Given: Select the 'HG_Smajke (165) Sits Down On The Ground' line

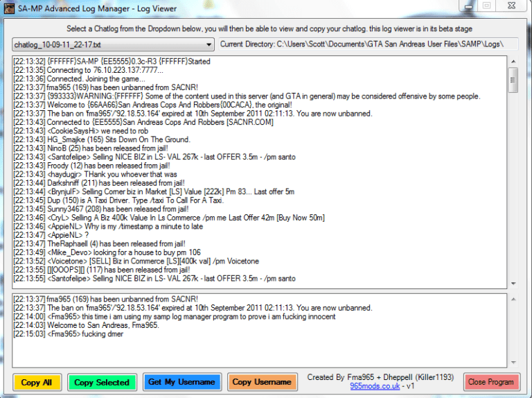Looking at the screenshot, I should click(102, 139).
